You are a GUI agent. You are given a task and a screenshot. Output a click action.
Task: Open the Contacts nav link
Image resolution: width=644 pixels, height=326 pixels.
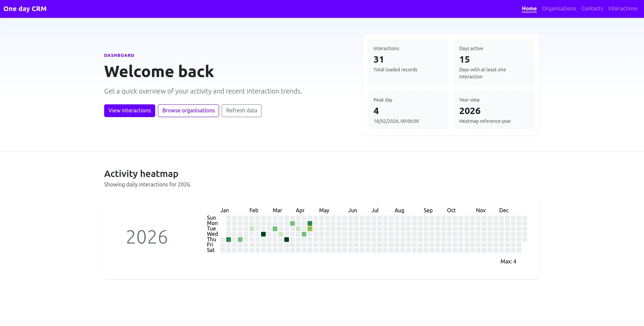[592, 9]
